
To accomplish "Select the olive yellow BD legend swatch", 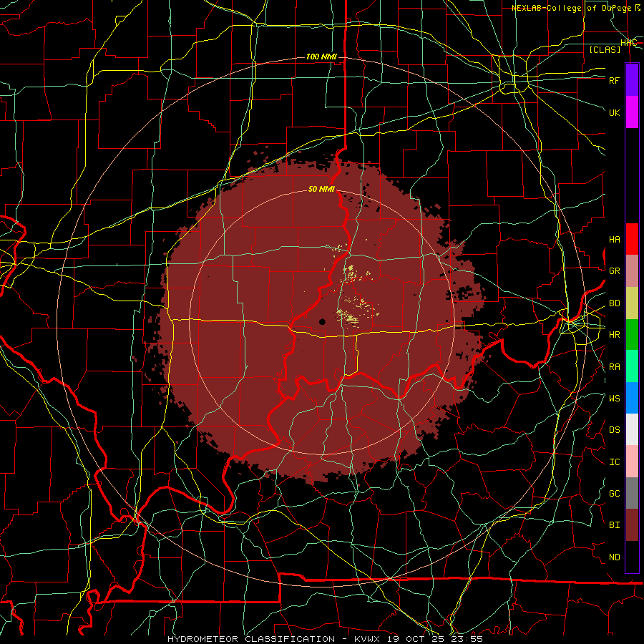I will (x=632, y=303).
